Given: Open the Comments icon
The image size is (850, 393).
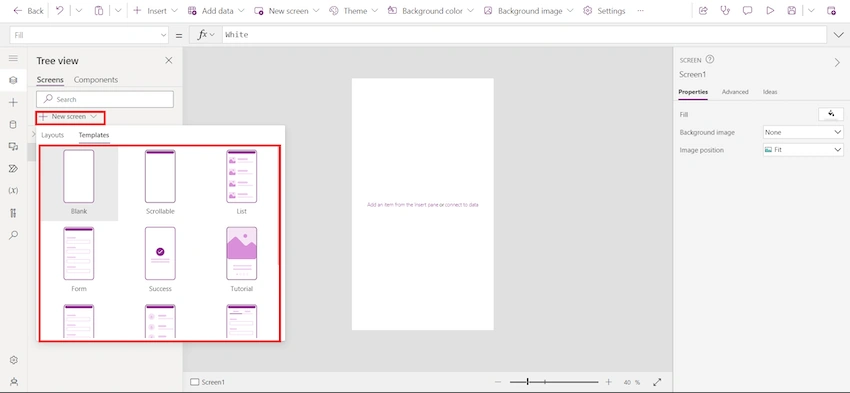Looking at the screenshot, I should 748,11.
